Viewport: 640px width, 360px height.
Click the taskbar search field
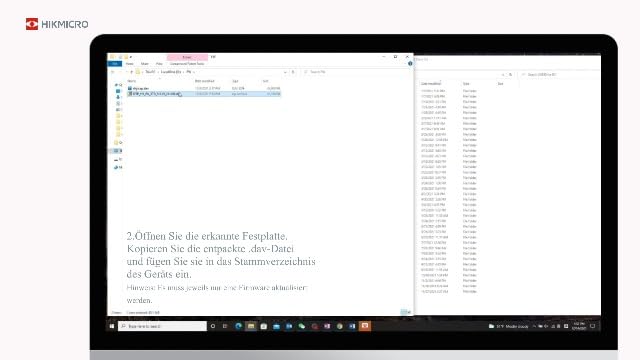pos(162,326)
